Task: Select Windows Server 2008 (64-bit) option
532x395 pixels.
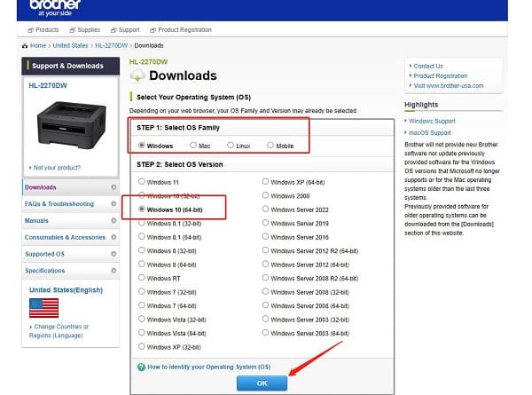Action: [x=265, y=305]
